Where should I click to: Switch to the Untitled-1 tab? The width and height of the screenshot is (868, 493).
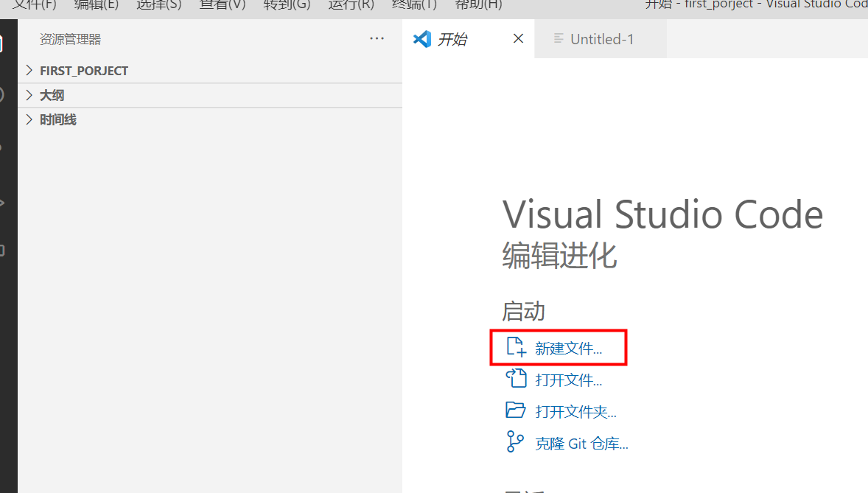602,39
